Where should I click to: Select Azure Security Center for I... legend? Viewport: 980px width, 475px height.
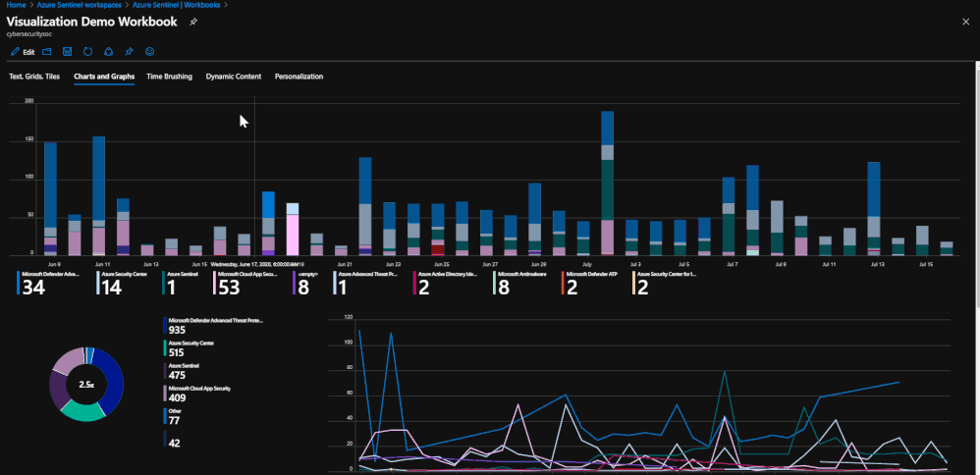tap(666, 283)
